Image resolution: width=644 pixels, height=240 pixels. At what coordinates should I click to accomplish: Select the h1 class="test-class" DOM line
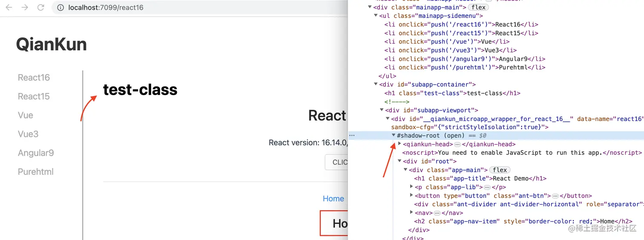[452, 93]
